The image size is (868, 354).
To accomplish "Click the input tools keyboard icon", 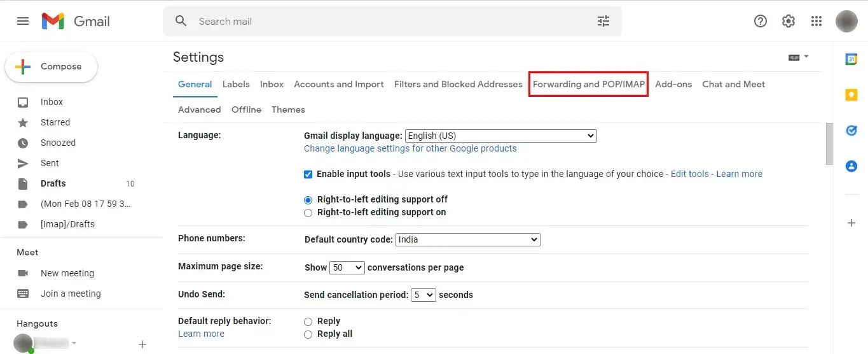I will [x=794, y=57].
